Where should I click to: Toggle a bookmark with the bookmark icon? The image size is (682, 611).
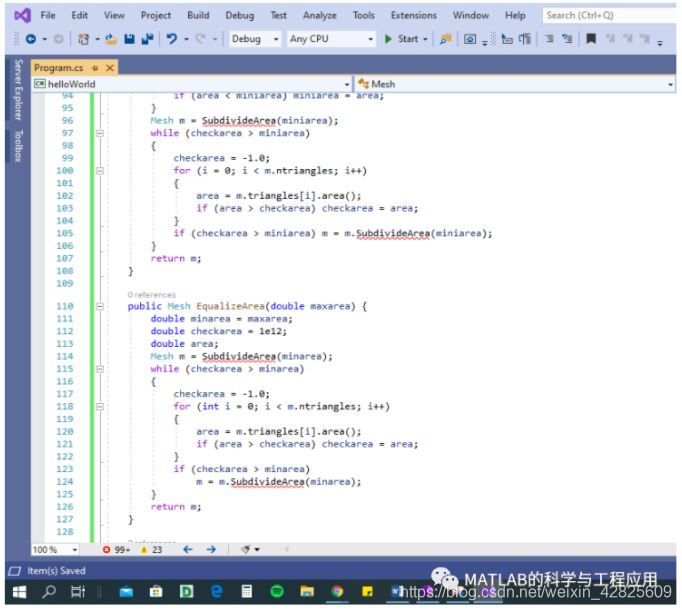(591, 39)
